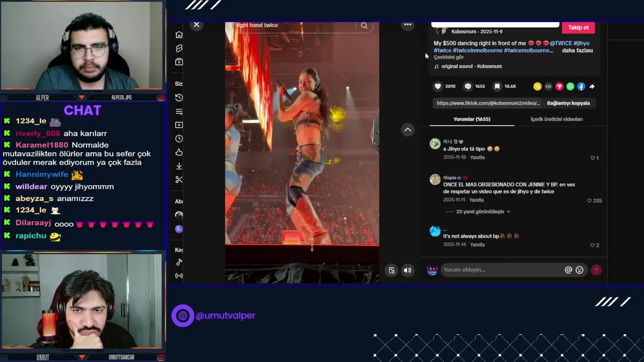Like the 'it's not always about bp' comment

(x=592, y=245)
